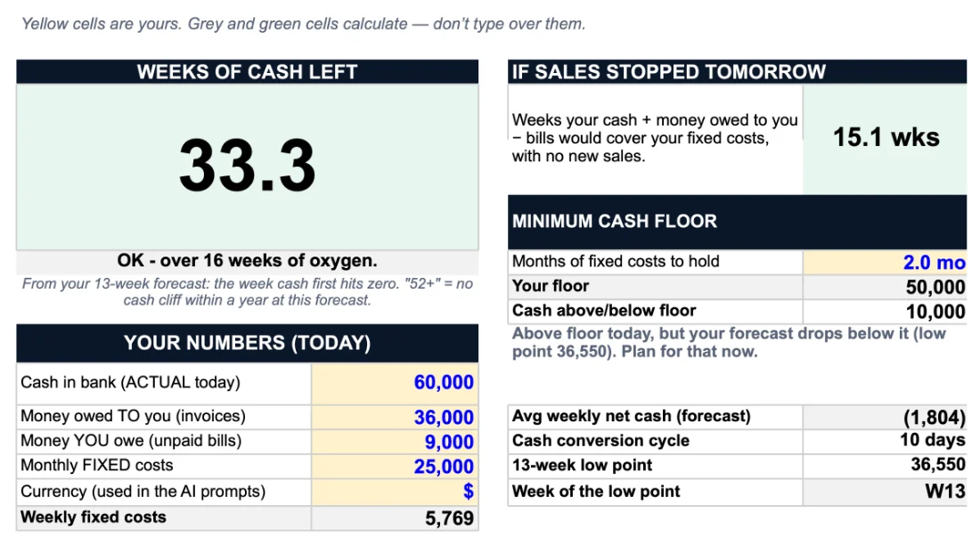The width and height of the screenshot is (980, 546).
Task: Click the Week of the low point value W13
Action: [x=885, y=492]
